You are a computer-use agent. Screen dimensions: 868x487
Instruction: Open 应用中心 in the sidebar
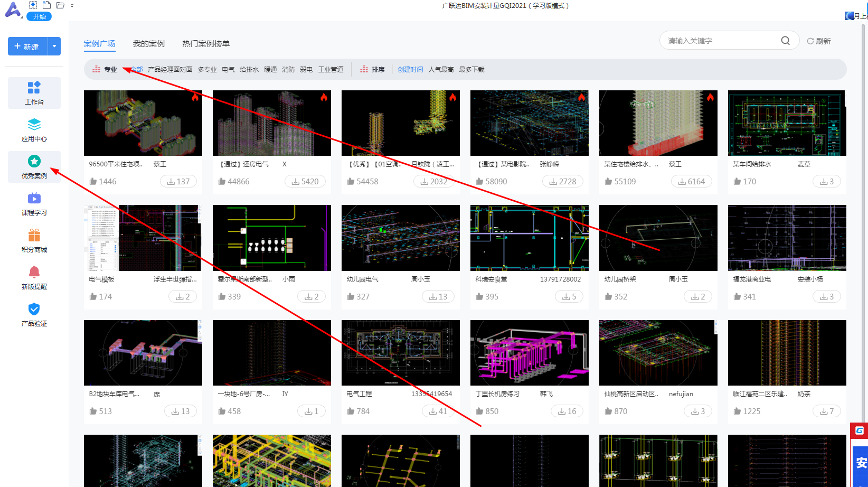(34, 130)
